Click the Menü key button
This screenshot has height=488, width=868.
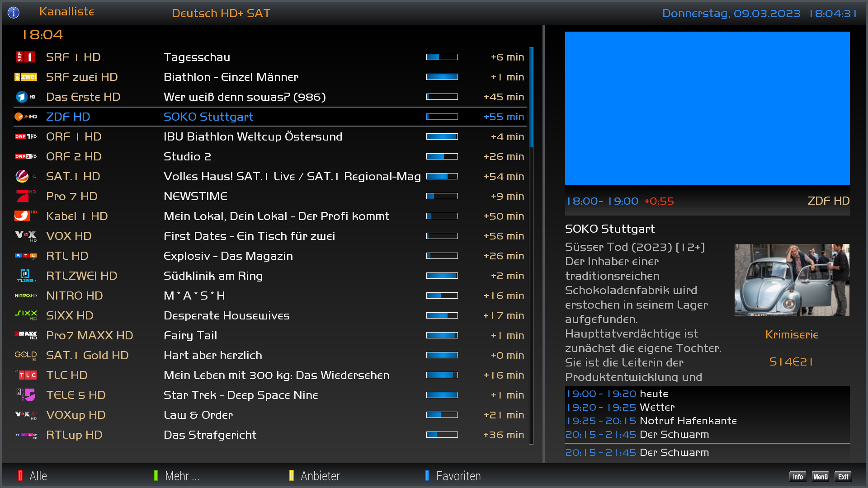(x=820, y=477)
